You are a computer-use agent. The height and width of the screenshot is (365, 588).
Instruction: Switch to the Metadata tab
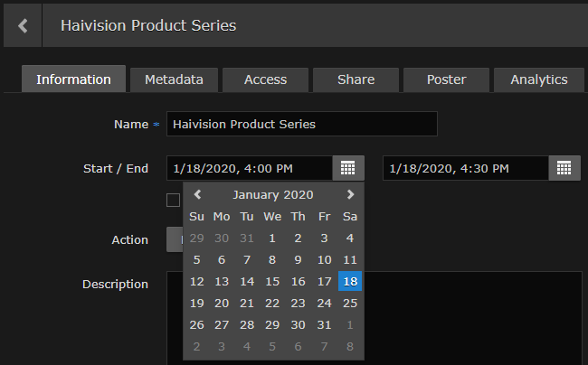(x=174, y=80)
